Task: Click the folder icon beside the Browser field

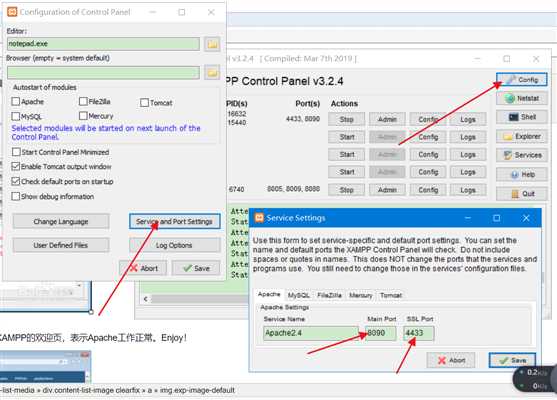Action: pyautogui.click(x=212, y=72)
